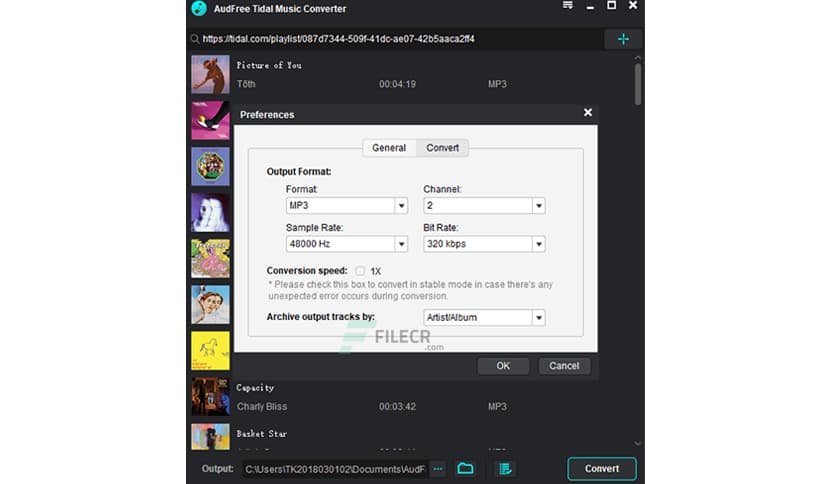Click the Convert button at bottom right
Screen dimensions: 836x484
click(602, 469)
